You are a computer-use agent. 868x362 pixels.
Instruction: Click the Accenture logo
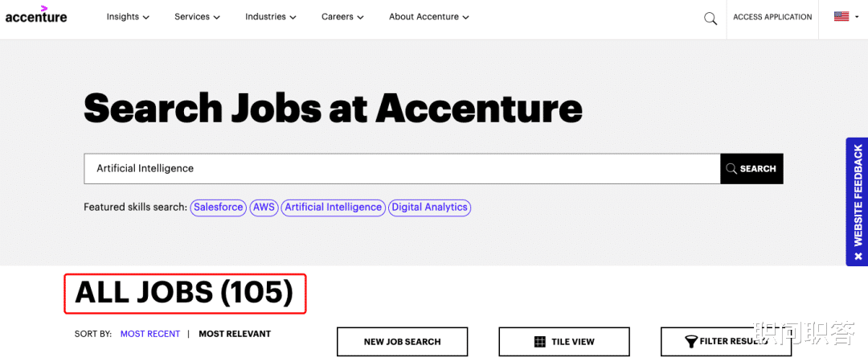(36, 15)
